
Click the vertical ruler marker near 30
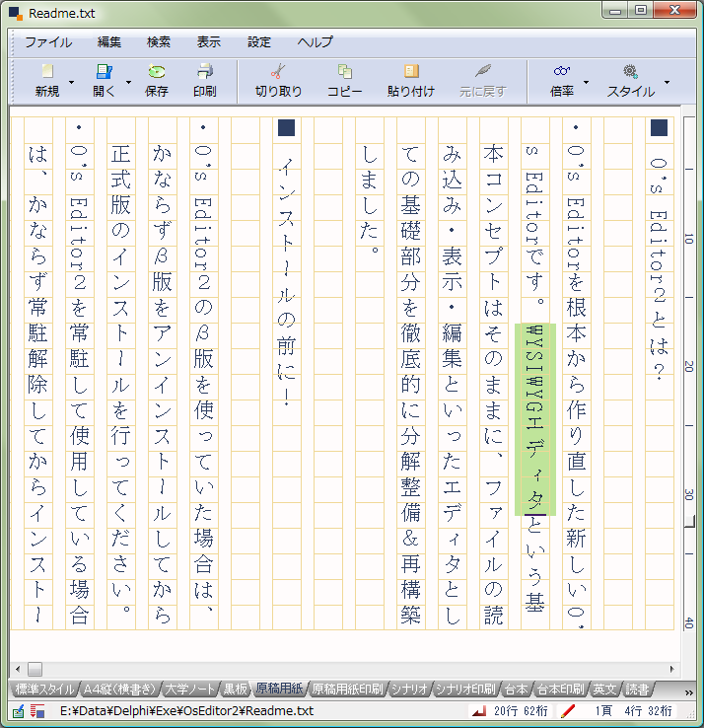point(690,522)
